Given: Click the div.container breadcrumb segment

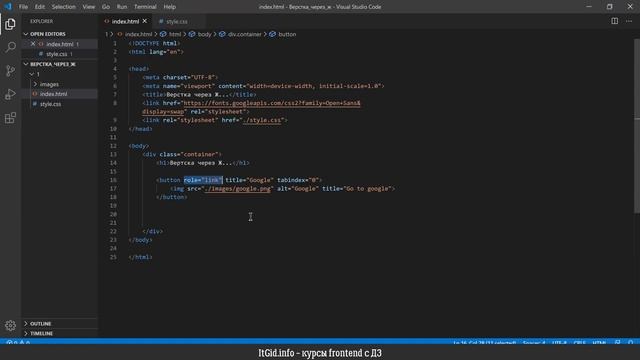Looking at the screenshot, I should point(244,34).
